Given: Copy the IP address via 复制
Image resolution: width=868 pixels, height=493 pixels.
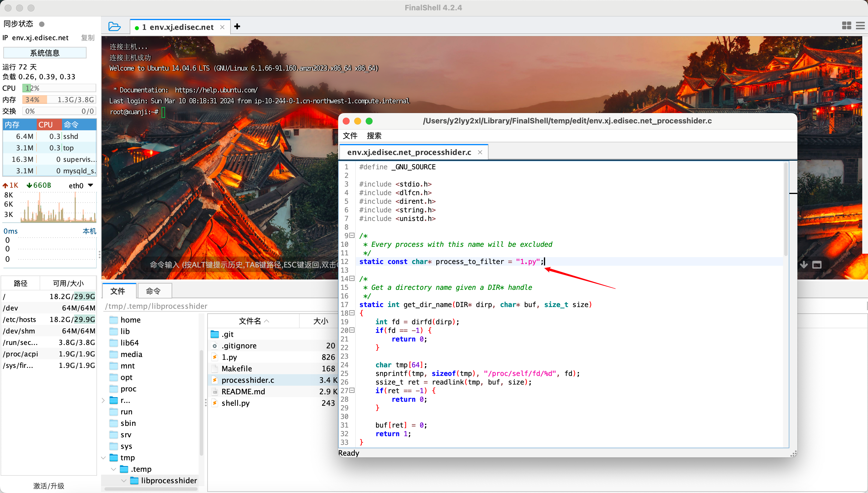Looking at the screenshot, I should [88, 38].
